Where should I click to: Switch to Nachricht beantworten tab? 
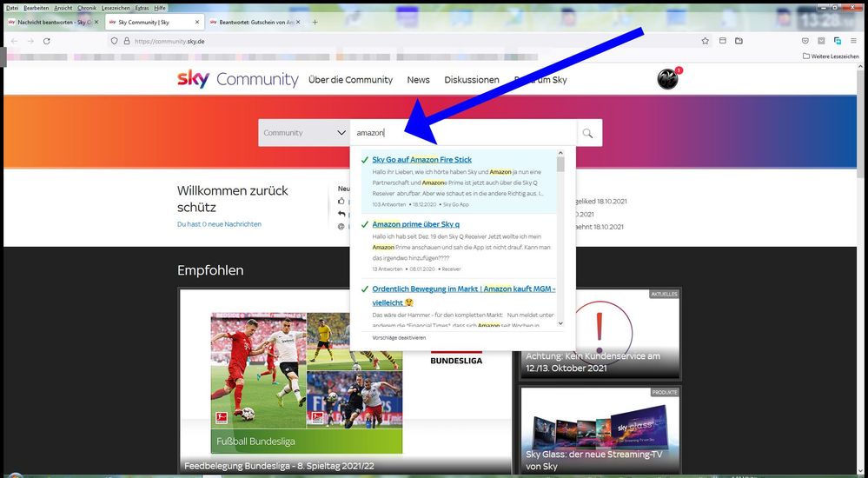[x=51, y=22]
